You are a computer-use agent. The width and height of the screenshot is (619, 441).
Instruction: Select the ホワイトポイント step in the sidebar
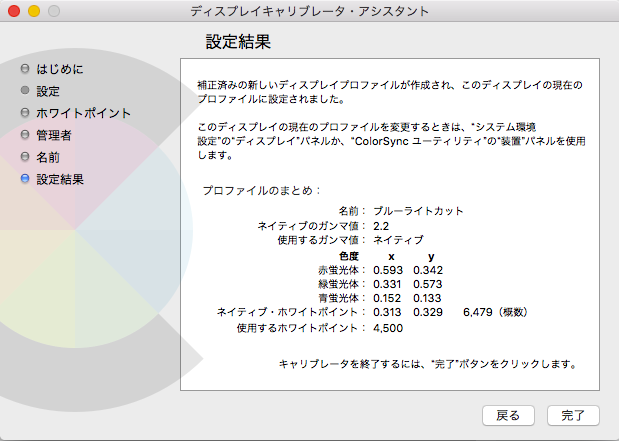pyautogui.click(x=83, y=113)
